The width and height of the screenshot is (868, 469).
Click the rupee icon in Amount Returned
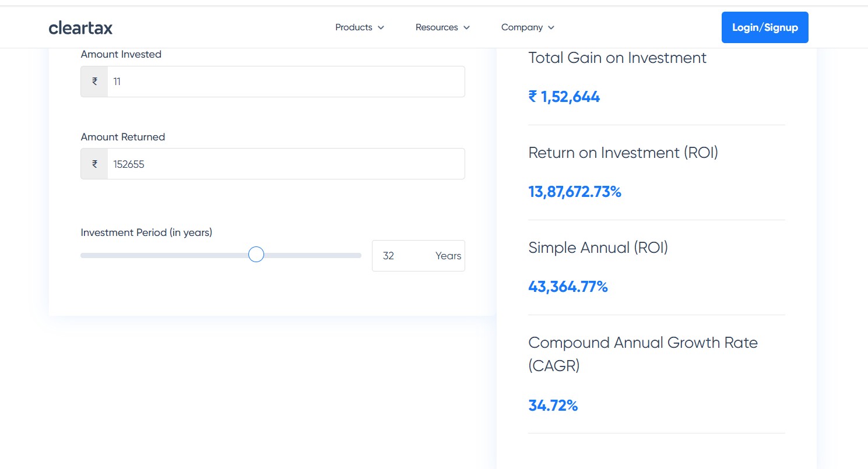tap(94, 164)
